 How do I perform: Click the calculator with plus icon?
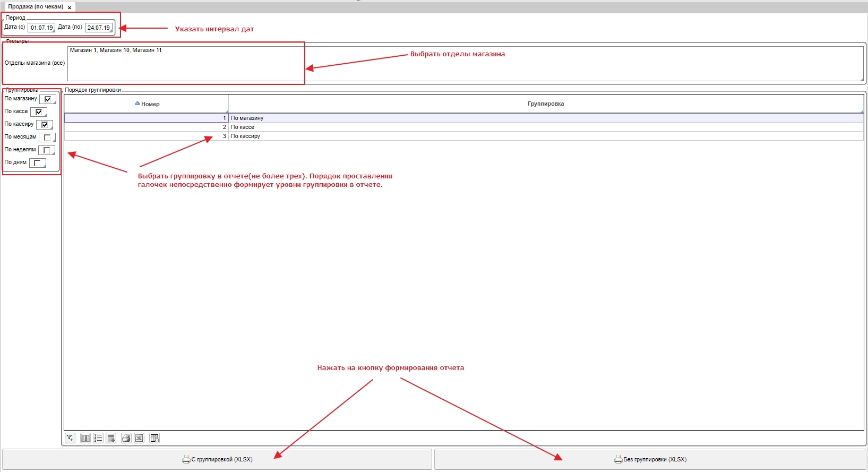point(111,438)
